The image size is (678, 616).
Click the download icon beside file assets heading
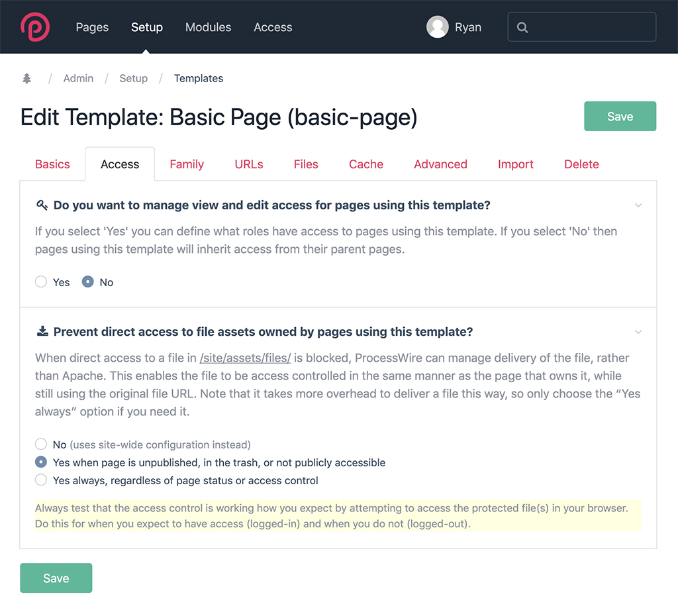tap(42, 332)
